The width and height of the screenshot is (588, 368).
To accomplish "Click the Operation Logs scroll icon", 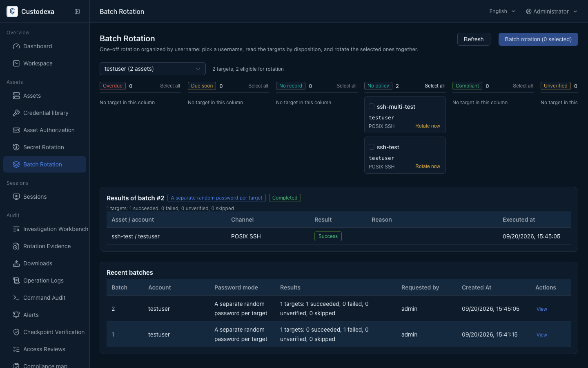I will (x=16, y=280).
